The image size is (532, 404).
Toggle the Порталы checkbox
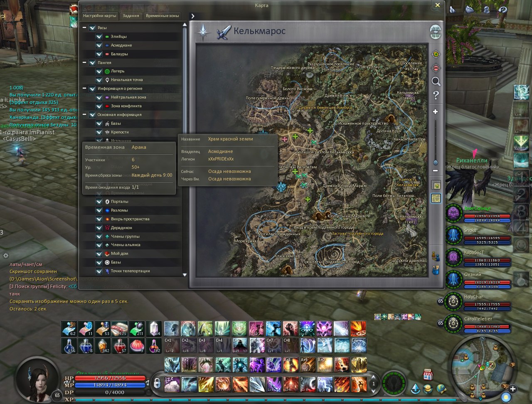click(99, 202)
